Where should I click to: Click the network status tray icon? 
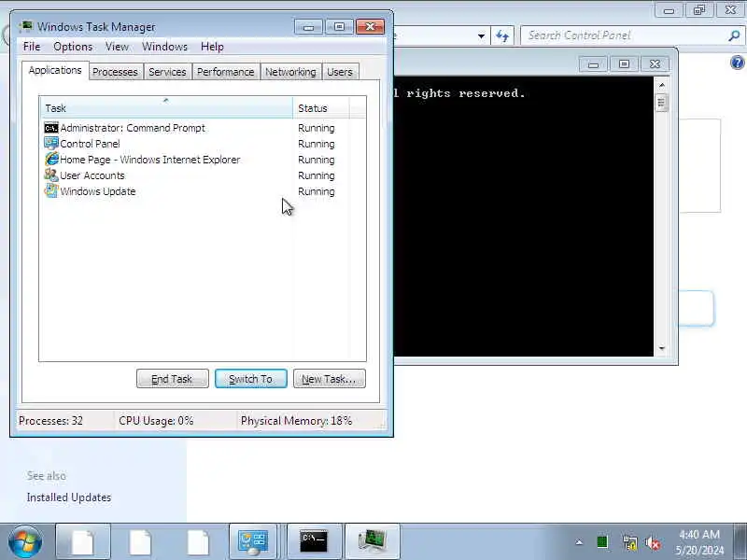coord(629,542)
